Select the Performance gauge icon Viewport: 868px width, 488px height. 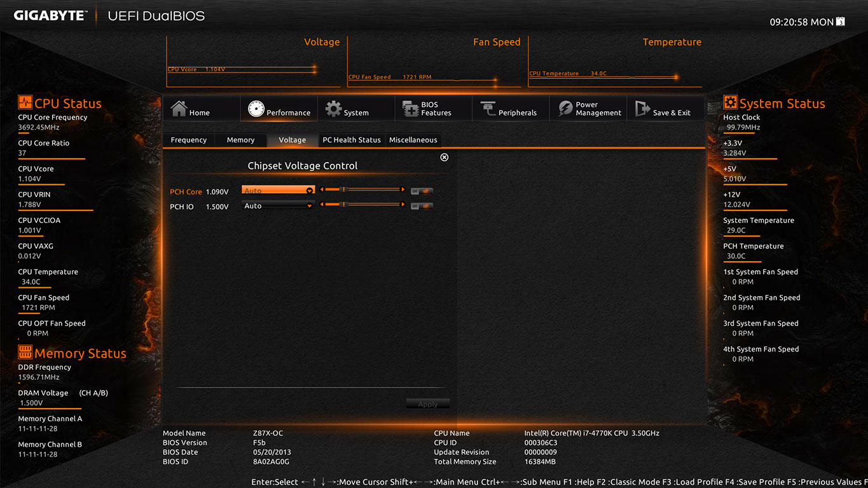[x=256, y=109]
